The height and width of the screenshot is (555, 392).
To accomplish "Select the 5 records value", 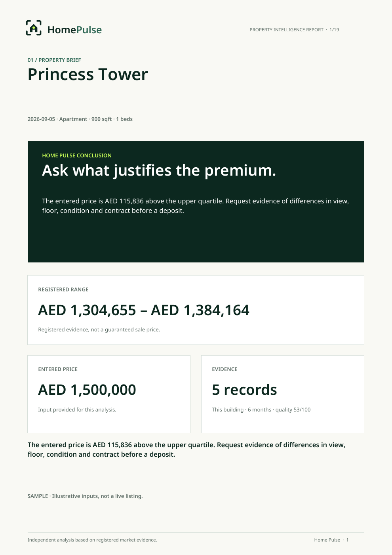I will coord(244,390).
